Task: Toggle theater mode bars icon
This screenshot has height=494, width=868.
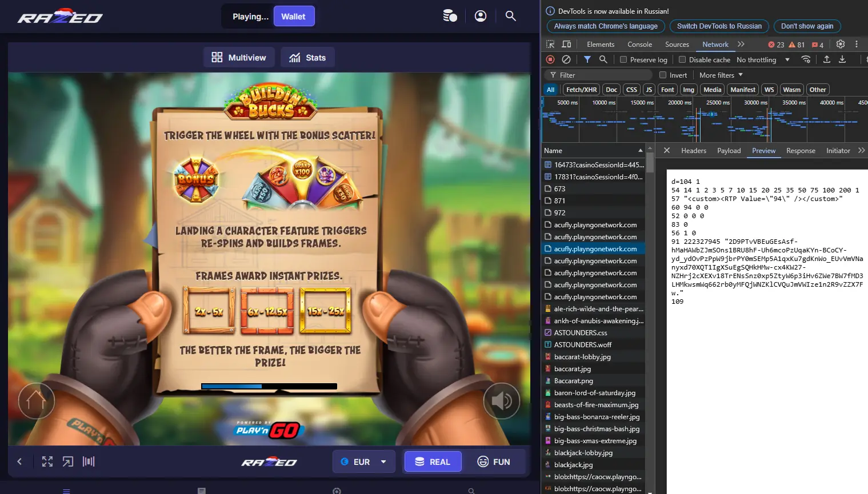Action: 89,461
